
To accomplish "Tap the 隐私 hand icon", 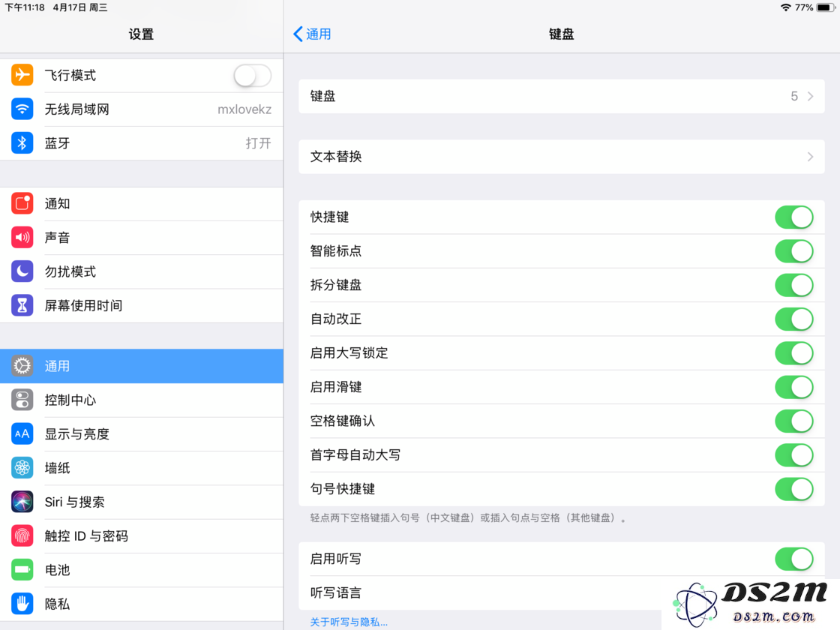I will (x=22, y=604).
